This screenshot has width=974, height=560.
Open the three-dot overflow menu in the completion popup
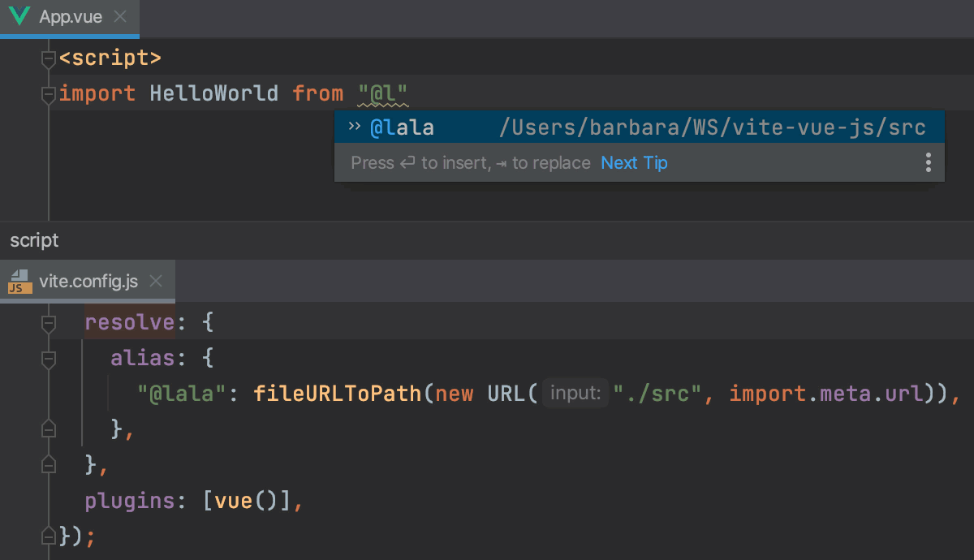click(928, 162)
